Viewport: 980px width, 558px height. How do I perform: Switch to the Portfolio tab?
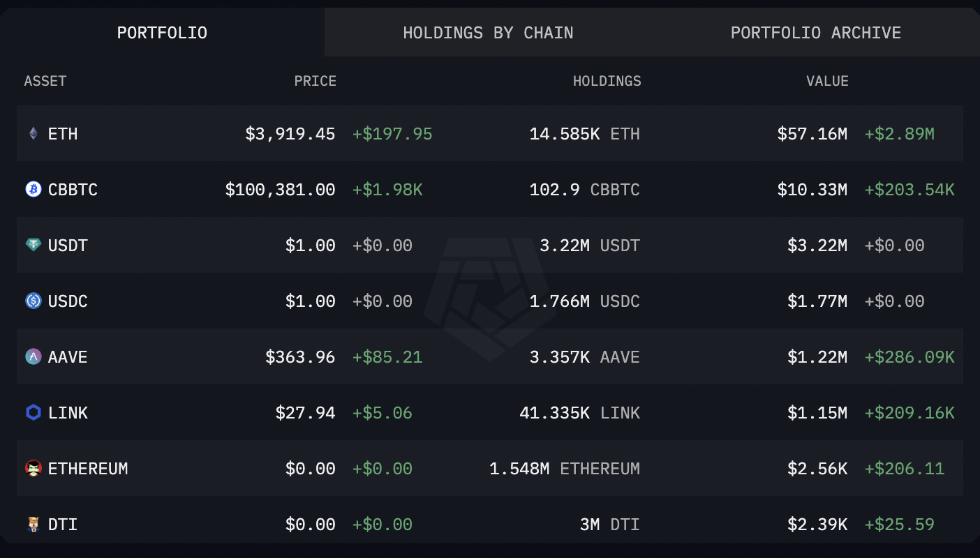[162, 33]
